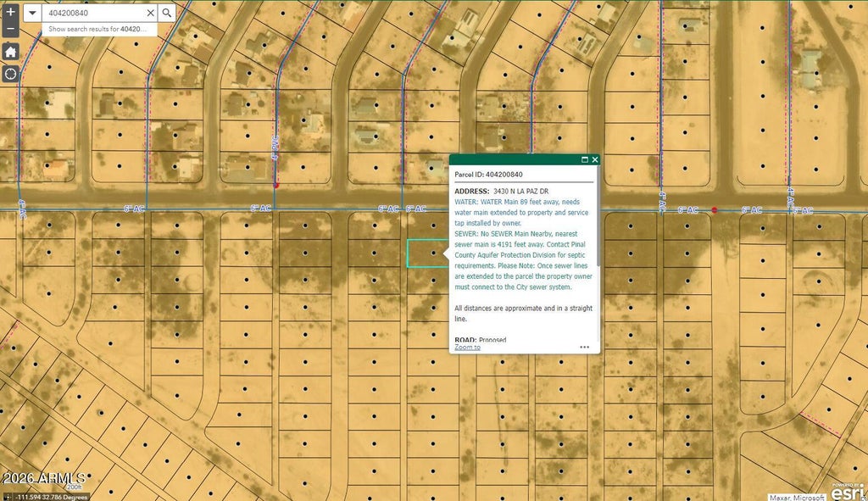Close the parcel info popup
This screenshot has height=501, width=868.
tap(595, 159)
